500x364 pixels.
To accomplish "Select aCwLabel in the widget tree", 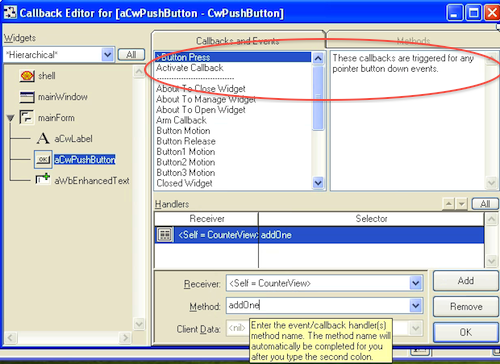I will point(73,139).
